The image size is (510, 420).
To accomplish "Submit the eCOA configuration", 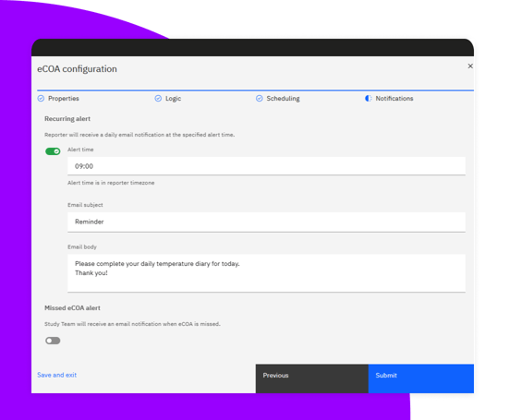I will (x=421, y=378).
